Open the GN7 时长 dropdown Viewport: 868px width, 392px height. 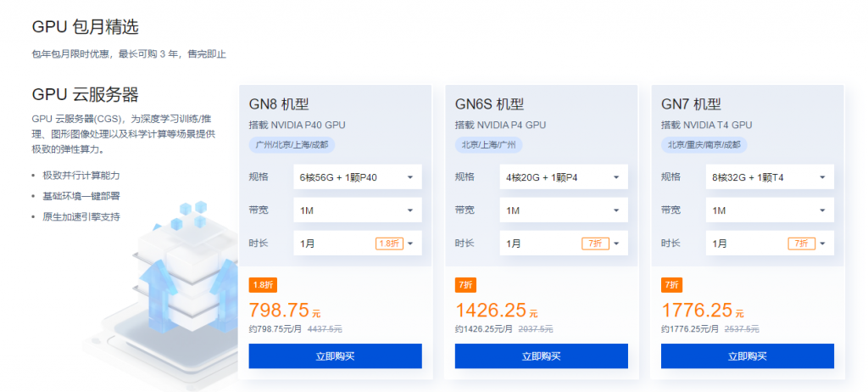coord(769,244)
